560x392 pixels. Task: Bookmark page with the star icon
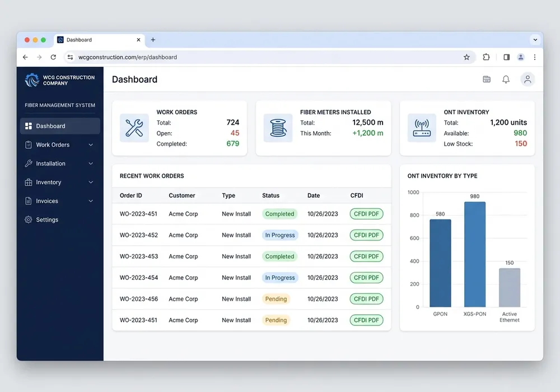pyautogui.click(x=466, y=57)
